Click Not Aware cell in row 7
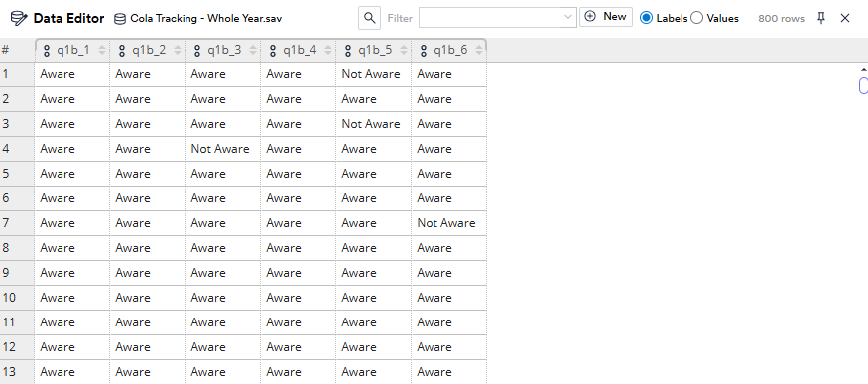 click(449, 223)
